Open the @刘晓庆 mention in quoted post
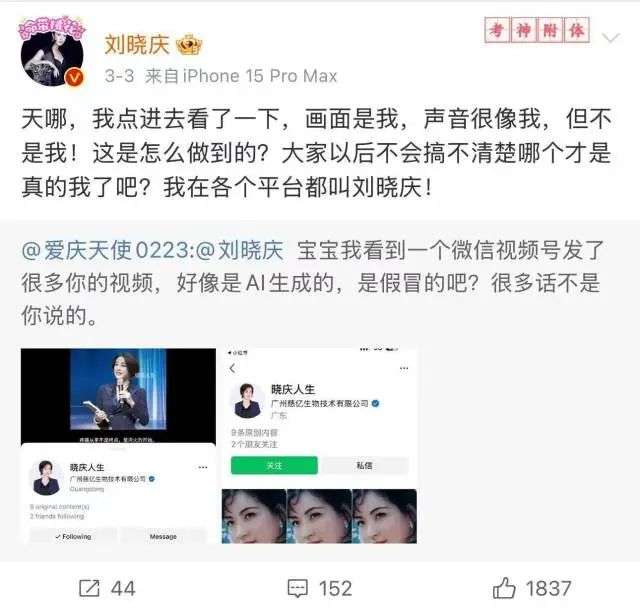 (240, 250)
